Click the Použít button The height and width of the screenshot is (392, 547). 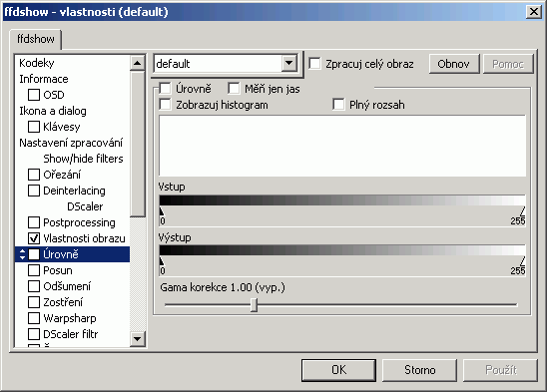pyautogui.click(x=500, y=370)
